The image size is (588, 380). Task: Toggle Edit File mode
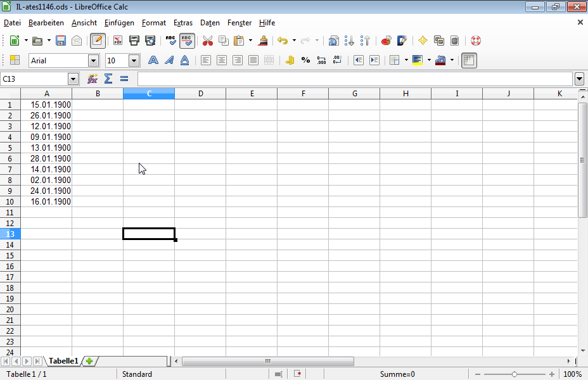point(98,41)
